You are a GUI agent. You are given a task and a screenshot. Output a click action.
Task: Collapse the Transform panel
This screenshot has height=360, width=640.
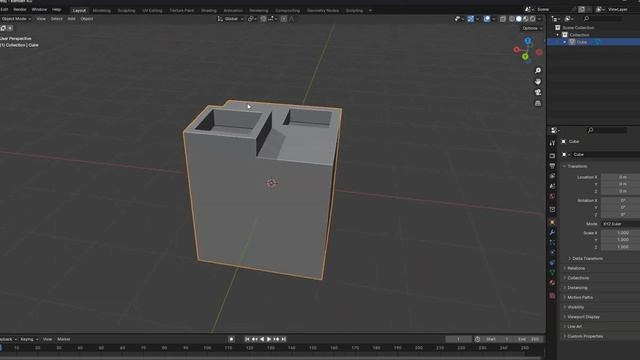tap(576, 166)
